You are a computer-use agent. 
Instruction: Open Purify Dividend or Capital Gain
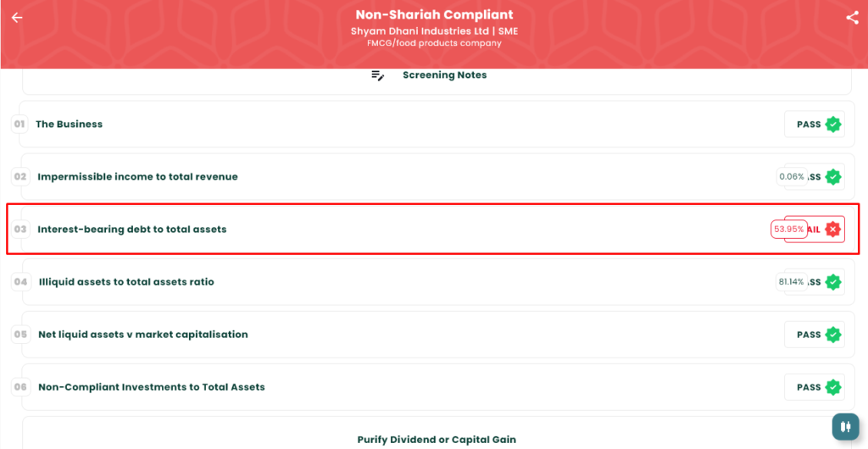click(437, 440)
